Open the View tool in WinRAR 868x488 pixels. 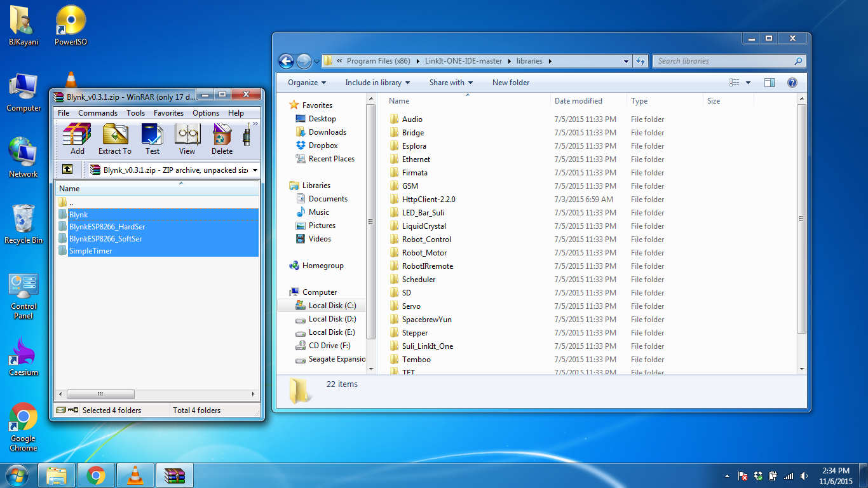click(187, 139)
